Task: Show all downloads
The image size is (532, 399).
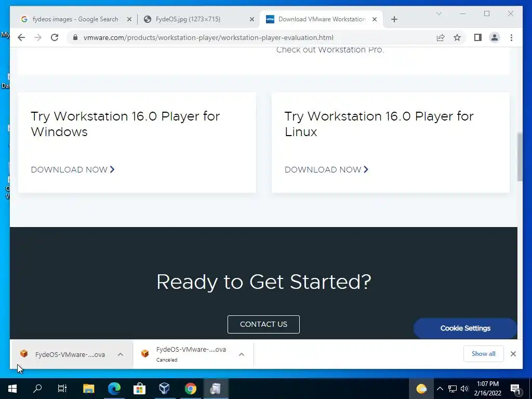Action: click(x=484, y=353)
